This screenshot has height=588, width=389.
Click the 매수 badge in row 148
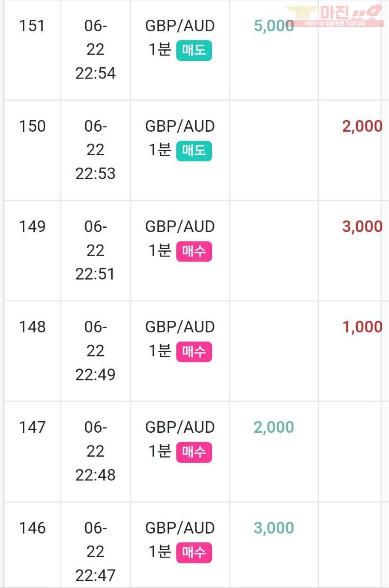coord(194,352)
